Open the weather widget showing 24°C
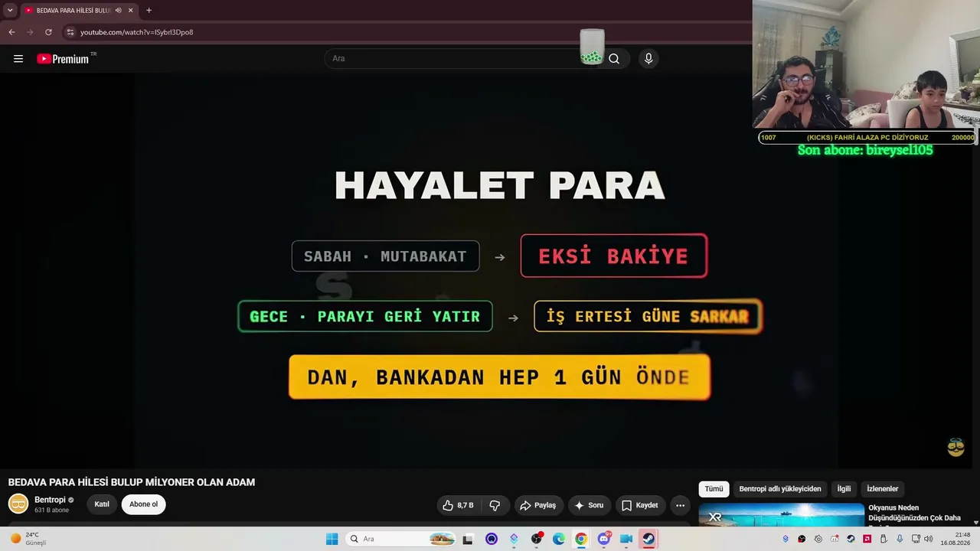Viewport: 980px width, 551px height. pyautogui.click(x=28, y=539)
